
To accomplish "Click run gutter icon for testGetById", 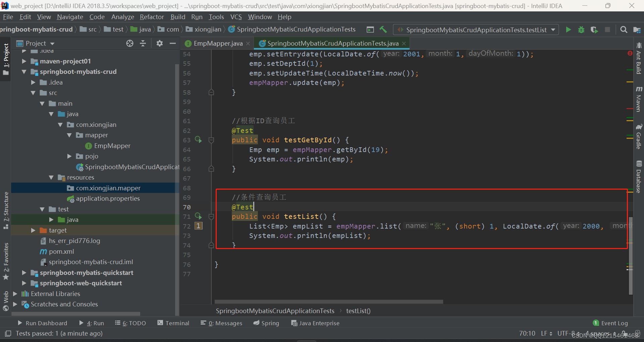I will 198,139.
